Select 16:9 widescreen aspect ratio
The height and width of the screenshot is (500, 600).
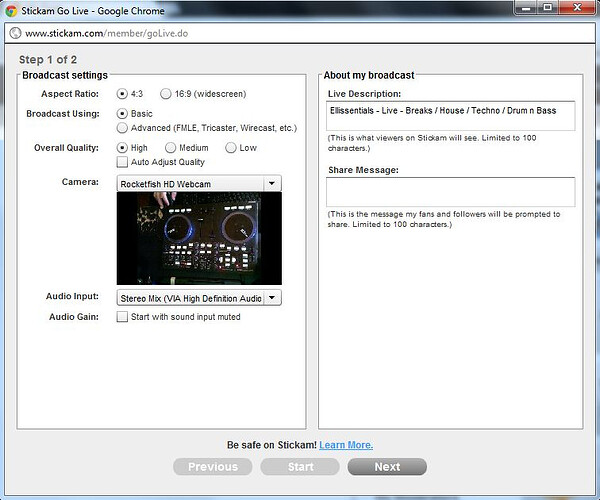pos(166,94)
